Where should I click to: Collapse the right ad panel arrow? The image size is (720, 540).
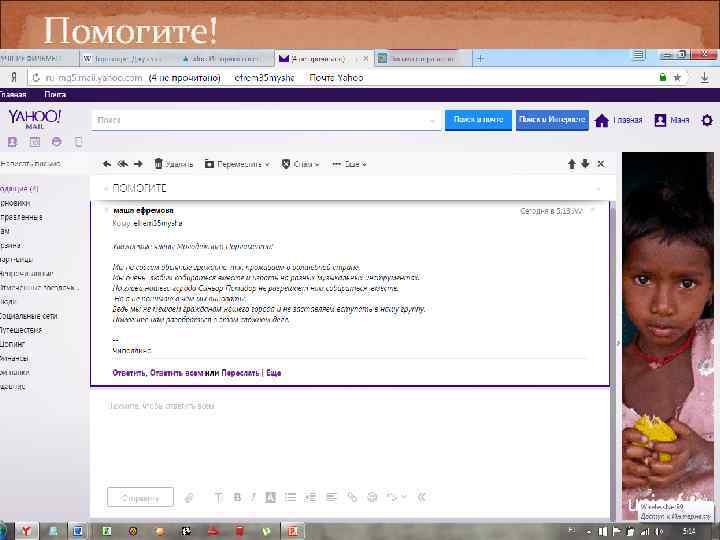[x=618, y=343]
